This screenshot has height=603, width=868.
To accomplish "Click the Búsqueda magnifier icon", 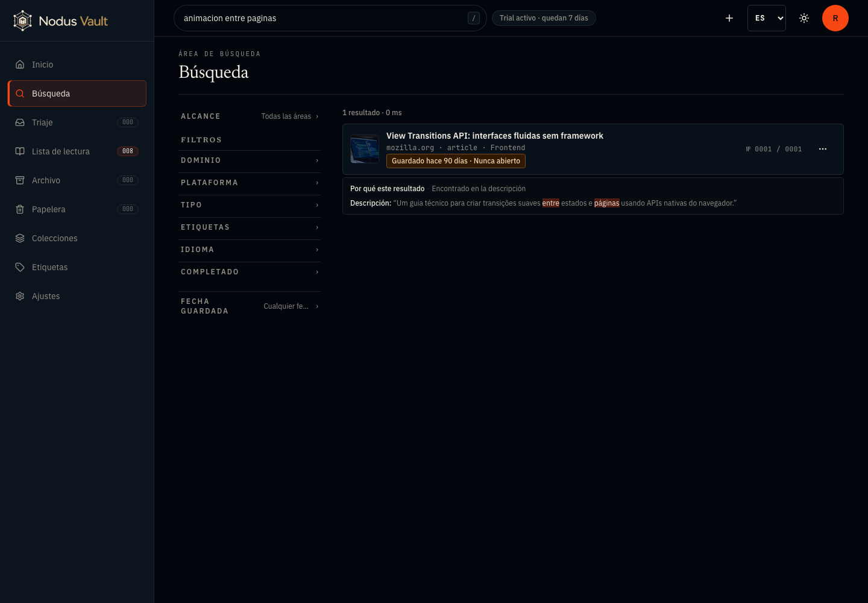I will (20, 93).
